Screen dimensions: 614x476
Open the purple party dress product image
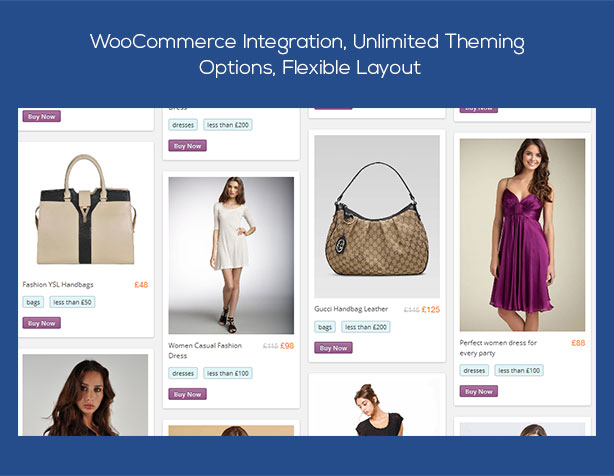pos(522,235)
